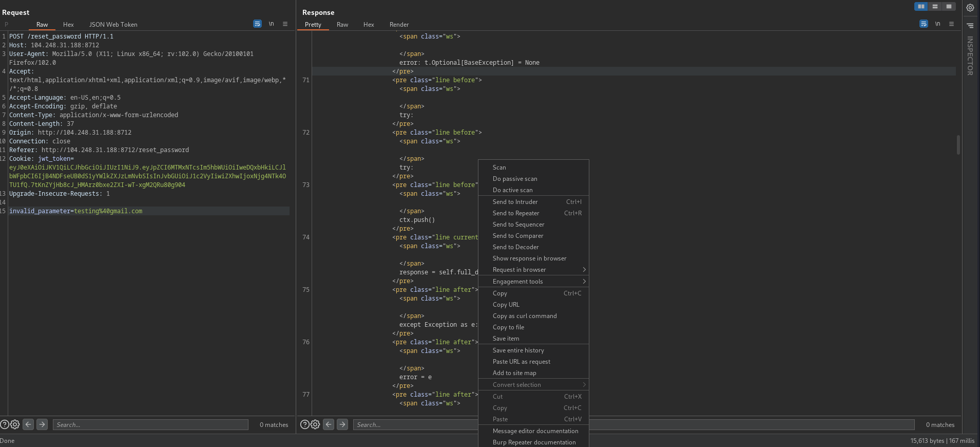
Task: Open Request panel hamburger options menu
Action: tap(285, 24)
